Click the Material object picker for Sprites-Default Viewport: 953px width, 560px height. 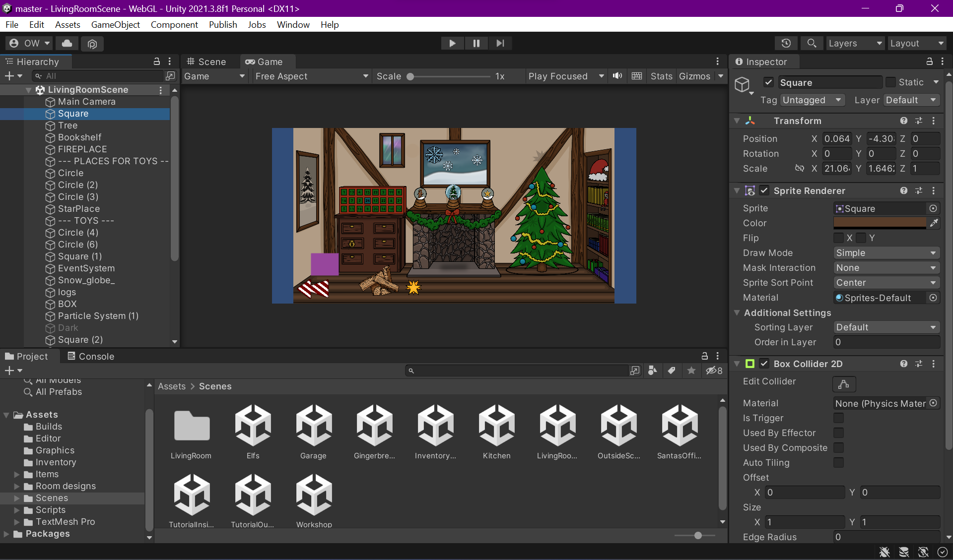point(933,298)
